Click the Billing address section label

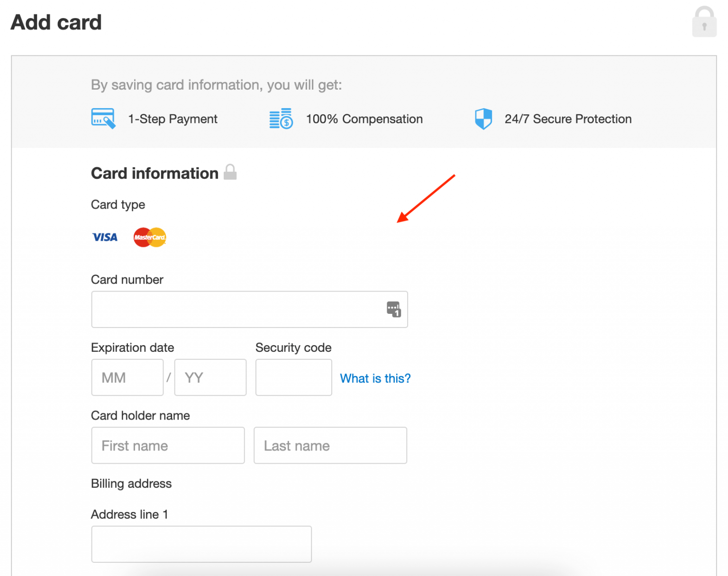(131, 484)
